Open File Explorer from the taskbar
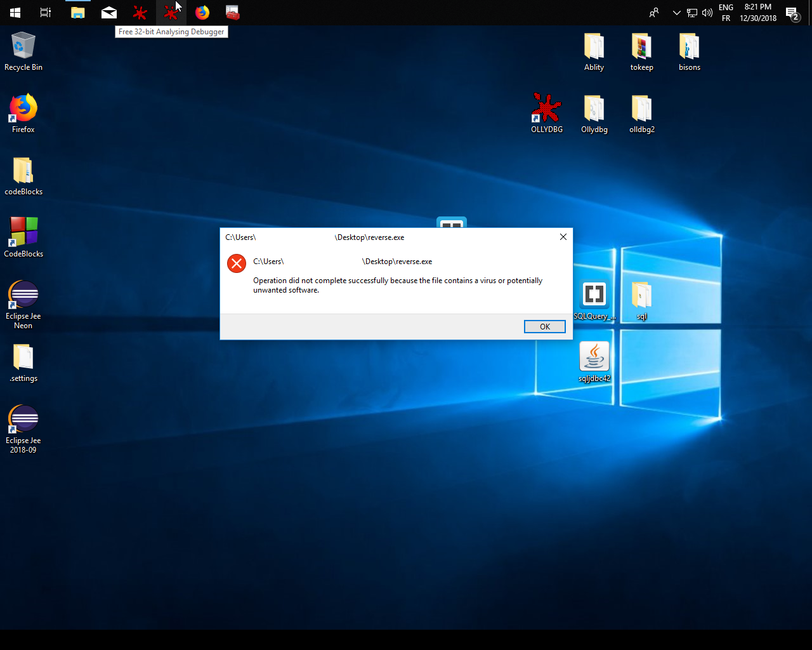The image size is (812, 650). coord(77,12)
